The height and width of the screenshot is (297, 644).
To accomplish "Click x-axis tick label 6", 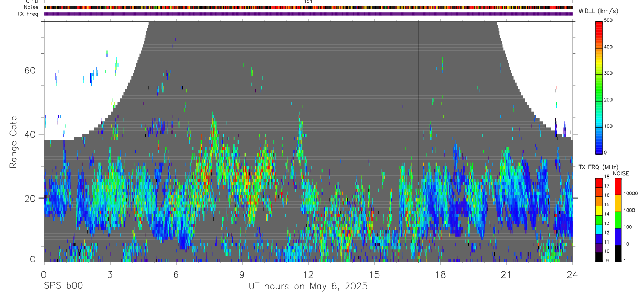I will [176, 274].
